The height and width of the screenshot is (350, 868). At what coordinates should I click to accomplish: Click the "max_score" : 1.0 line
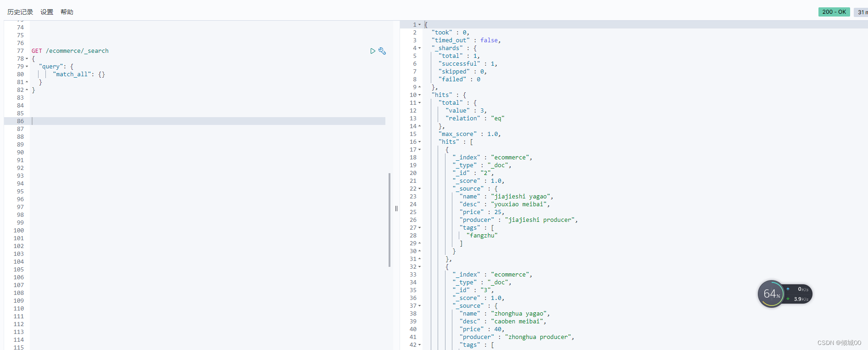[x=470, y=134]
